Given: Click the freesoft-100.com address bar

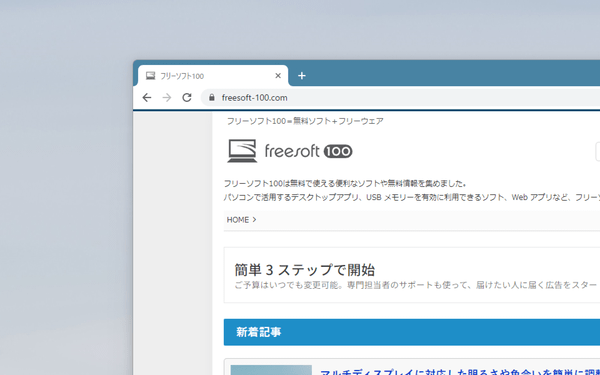Looking at the screenshot, I should coord(400,98).
